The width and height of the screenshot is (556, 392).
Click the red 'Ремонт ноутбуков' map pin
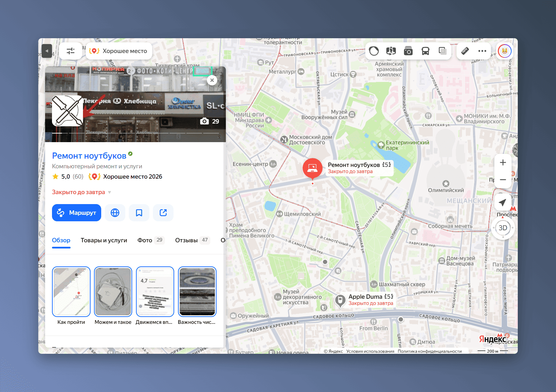(313, 169)
